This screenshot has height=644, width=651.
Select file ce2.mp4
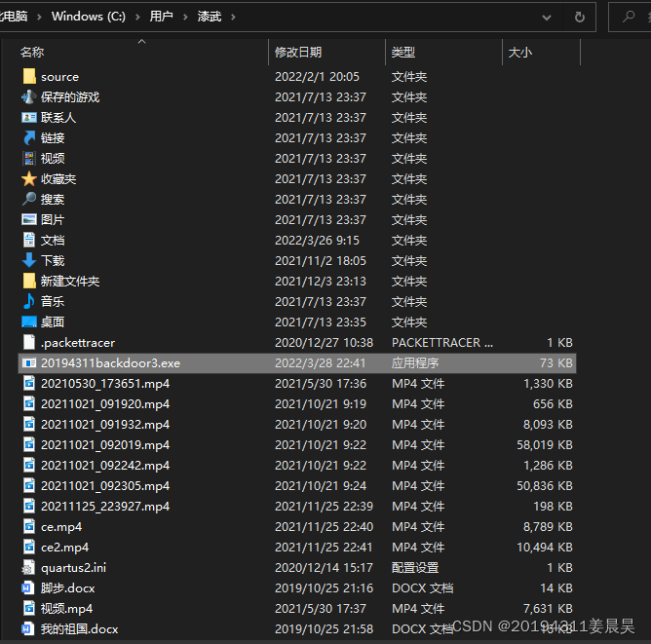tap(64, 548)
